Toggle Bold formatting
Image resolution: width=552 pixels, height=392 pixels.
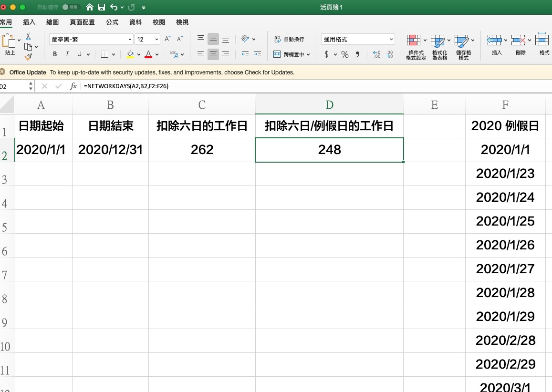pos(55,54)
